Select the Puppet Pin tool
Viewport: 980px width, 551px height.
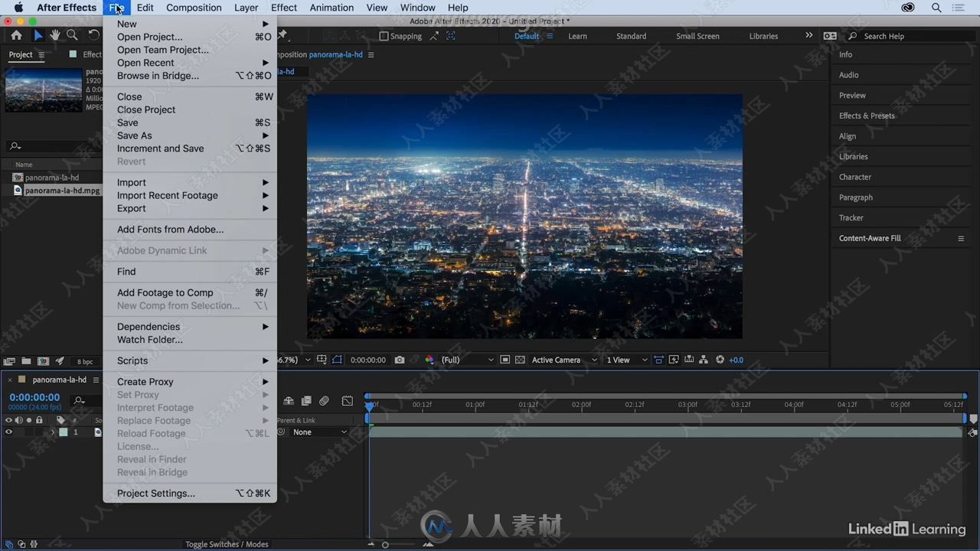click(x=283, y=34)
